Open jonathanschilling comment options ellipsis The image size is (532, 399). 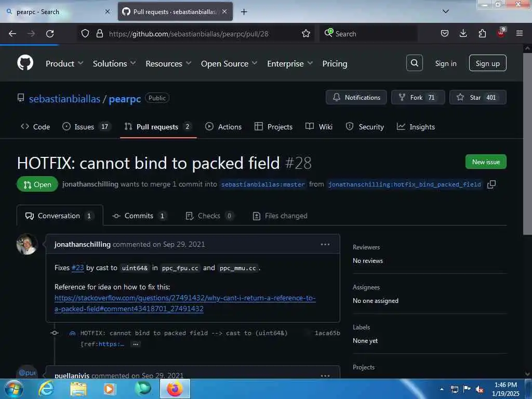(x=325, y=244)
